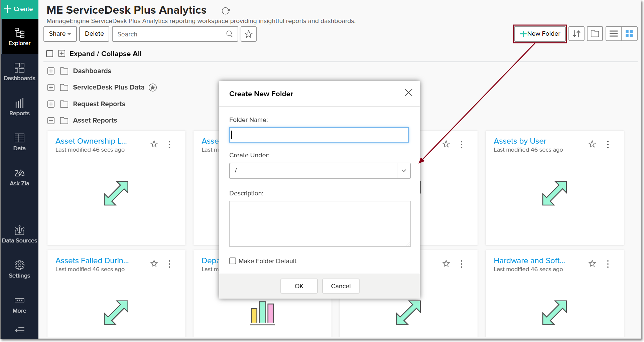Expand the Request Reports folder

pyautogui.click(x=51, y=104)
